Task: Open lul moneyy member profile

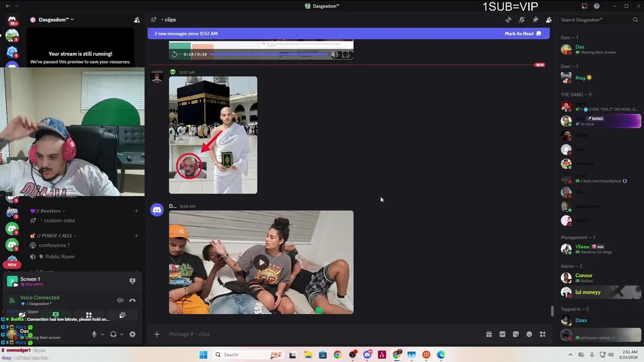Action: (600, 292)
